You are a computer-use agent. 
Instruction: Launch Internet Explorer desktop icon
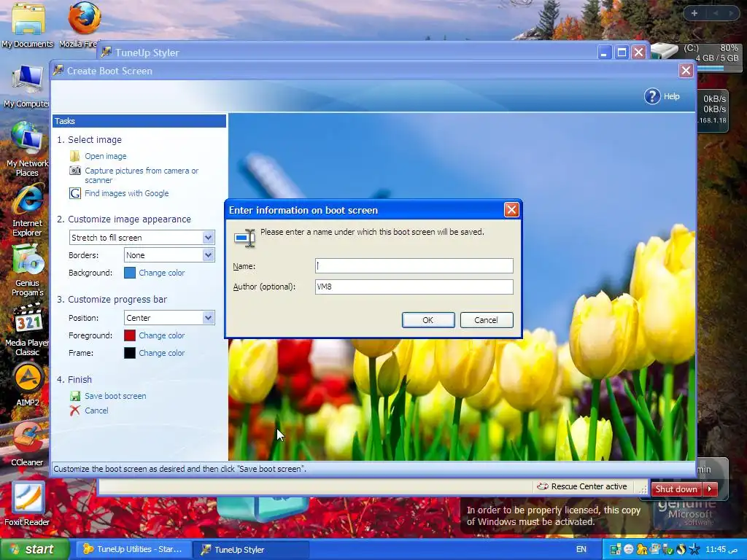(x=27, y=211)
